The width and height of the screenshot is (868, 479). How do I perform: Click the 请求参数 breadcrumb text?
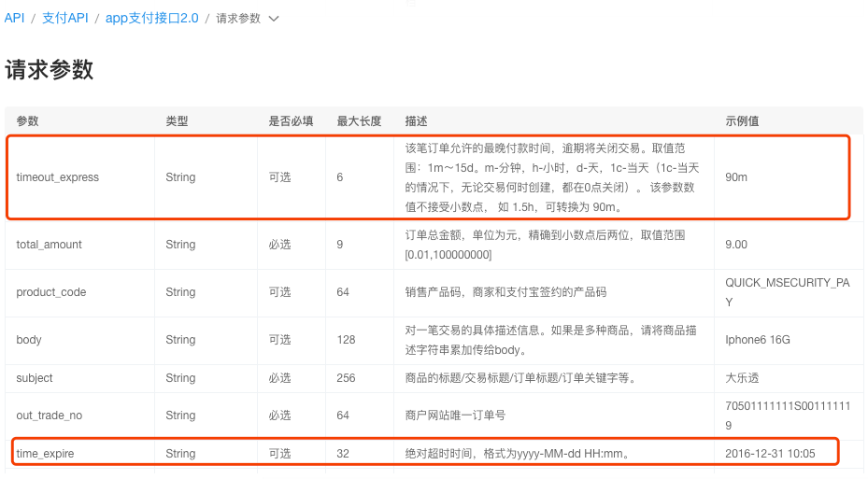pos(238,19)
